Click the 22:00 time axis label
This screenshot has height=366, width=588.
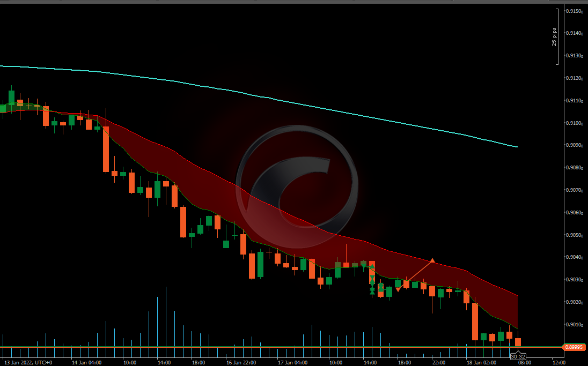pyautogui.click(x=439, y=363)
